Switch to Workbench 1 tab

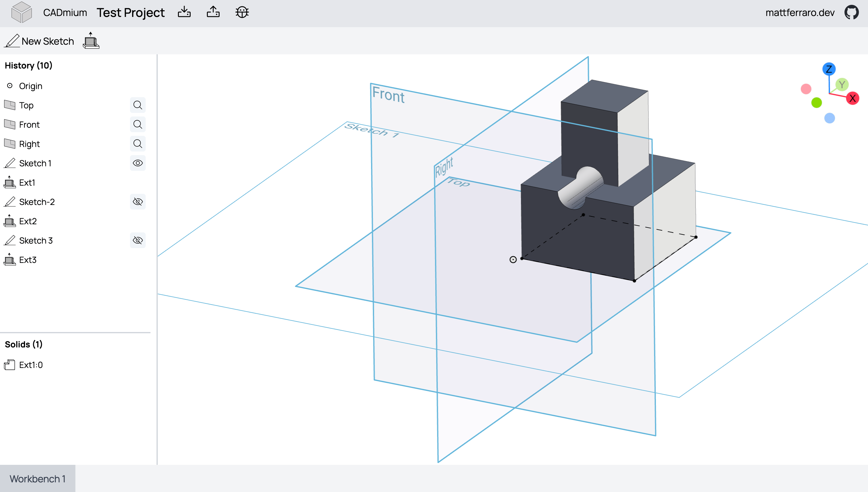coord(37,478)
